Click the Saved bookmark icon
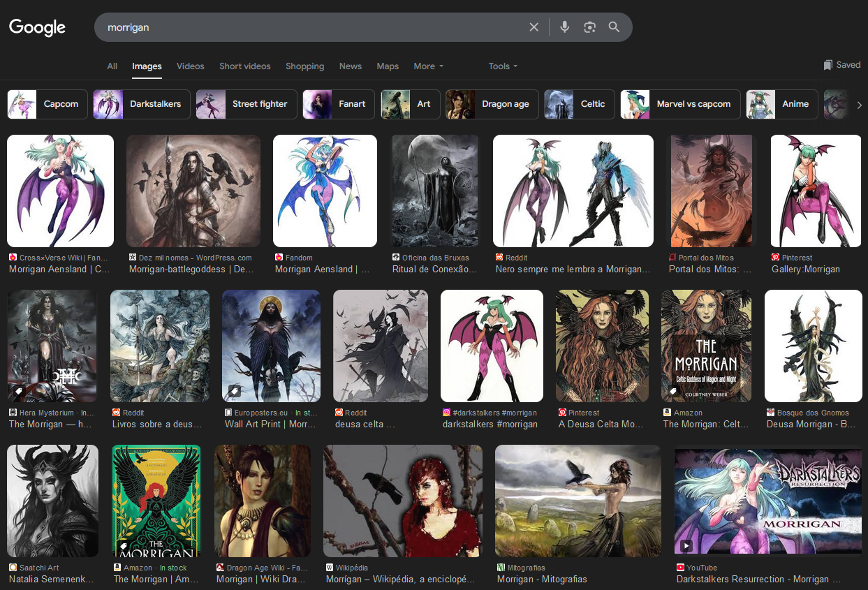 pos(828,65)
